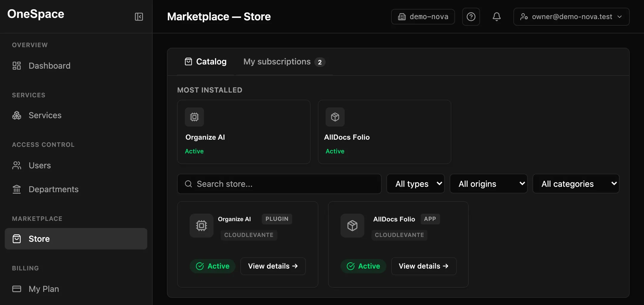644x305 pixels.
Task: Open the All types dropdown
Action: (416, 184)
